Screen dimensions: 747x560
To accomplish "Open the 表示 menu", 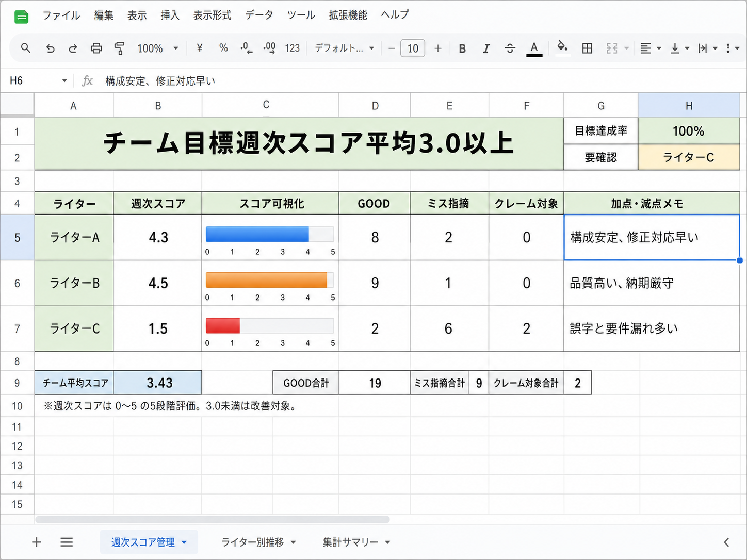I will pos(137,15).
